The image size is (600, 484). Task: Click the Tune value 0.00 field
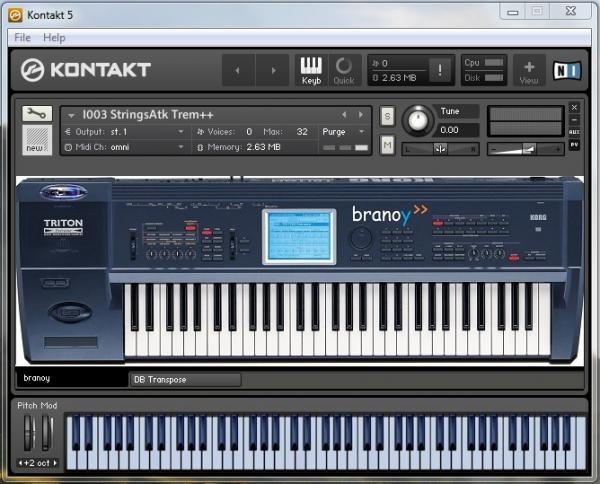click(x=456, y=130)
